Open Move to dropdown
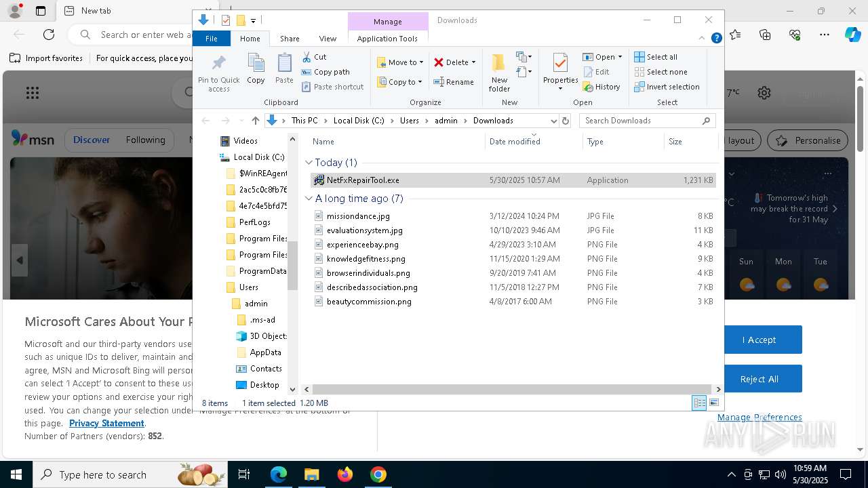The width and height of the screenshot is (868, 488). click(400, 62)
